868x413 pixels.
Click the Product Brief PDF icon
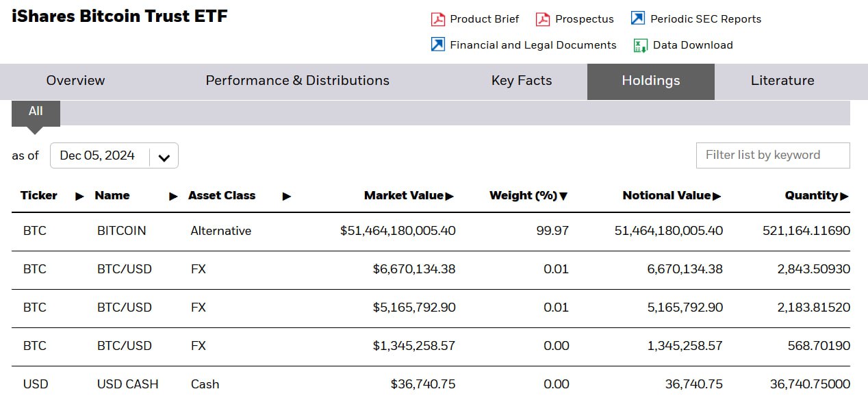438,19
